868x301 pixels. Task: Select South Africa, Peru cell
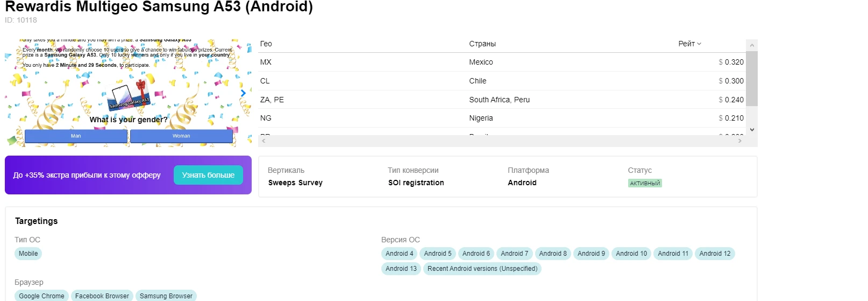[500, 100]
